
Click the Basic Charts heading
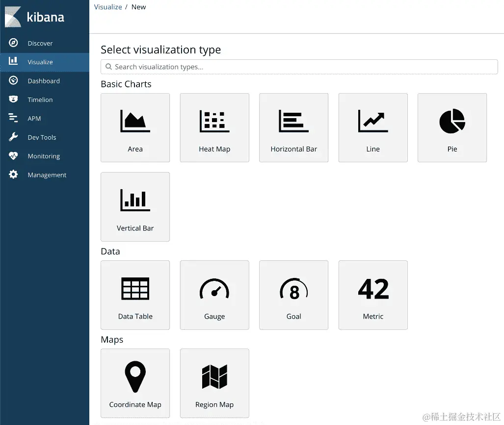pyautogui.click(x=126, y=84)
